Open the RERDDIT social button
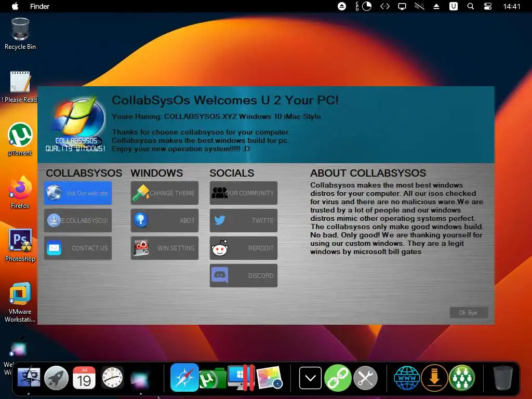Viewport: 532px width, 399px height. [x=244, y=248]
